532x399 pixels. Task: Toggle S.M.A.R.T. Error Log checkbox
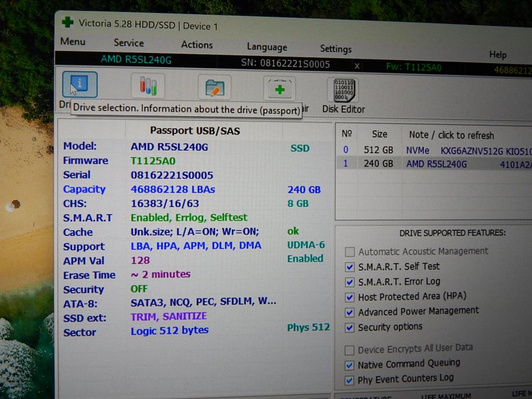coord(350,282)
